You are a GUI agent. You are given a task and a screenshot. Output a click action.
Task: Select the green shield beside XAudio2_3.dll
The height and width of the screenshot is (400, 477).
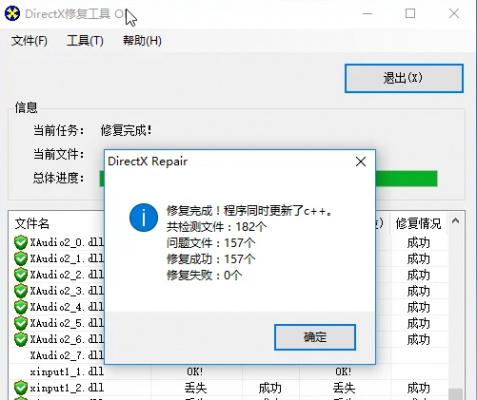[21, 291]
